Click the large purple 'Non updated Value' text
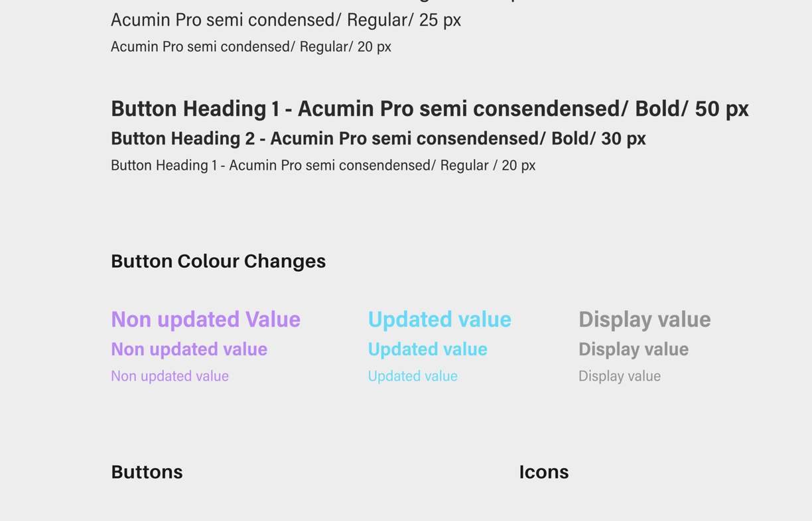 coord(206,319)
